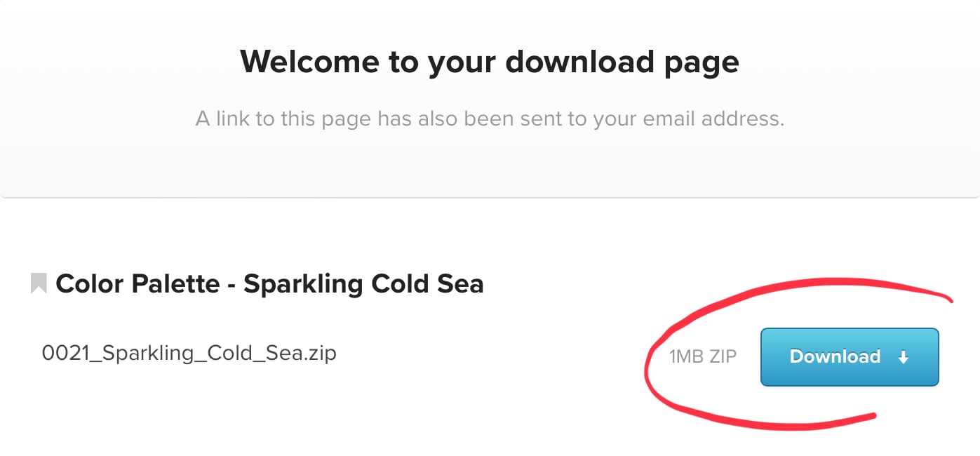
Task: Click the word Download on the button
Action: click(835, 356)
